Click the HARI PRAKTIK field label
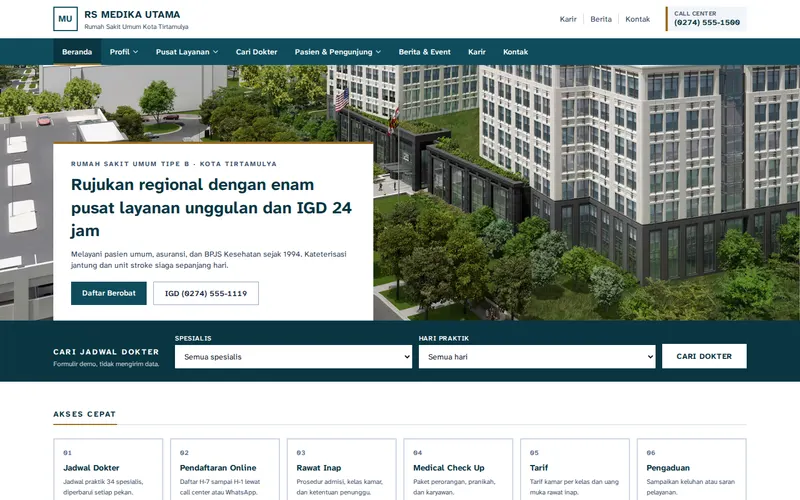This screenshot has height=500, width=800. (443, 338)
